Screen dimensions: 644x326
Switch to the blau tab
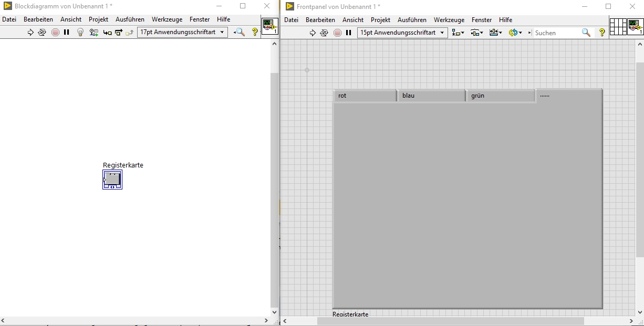click(x=432, y=96)
